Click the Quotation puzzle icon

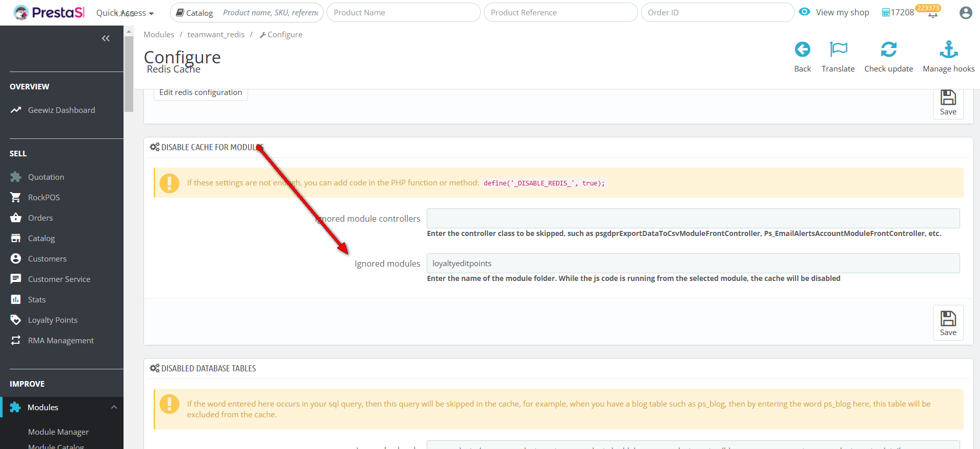[x=16, y=177]
